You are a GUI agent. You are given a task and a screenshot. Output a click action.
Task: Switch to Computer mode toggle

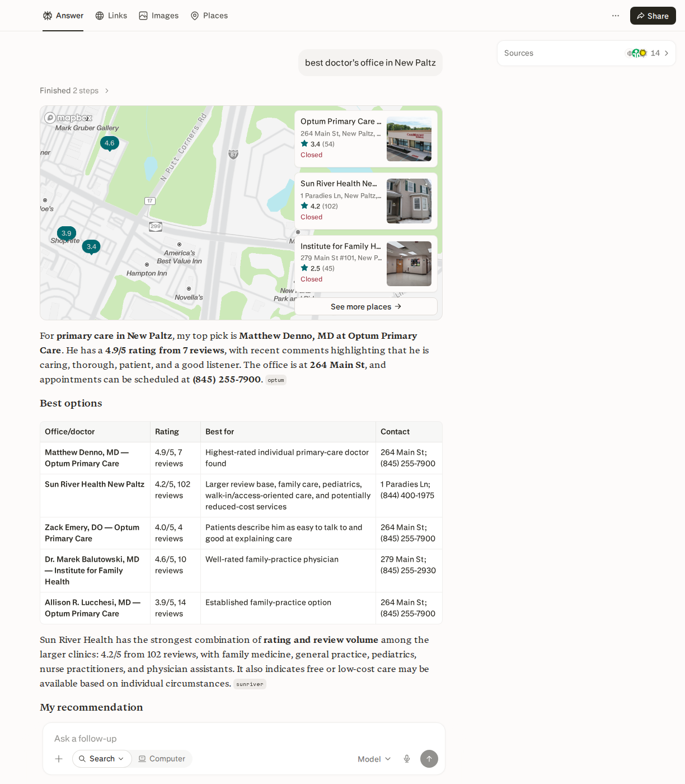coord(162,759)
